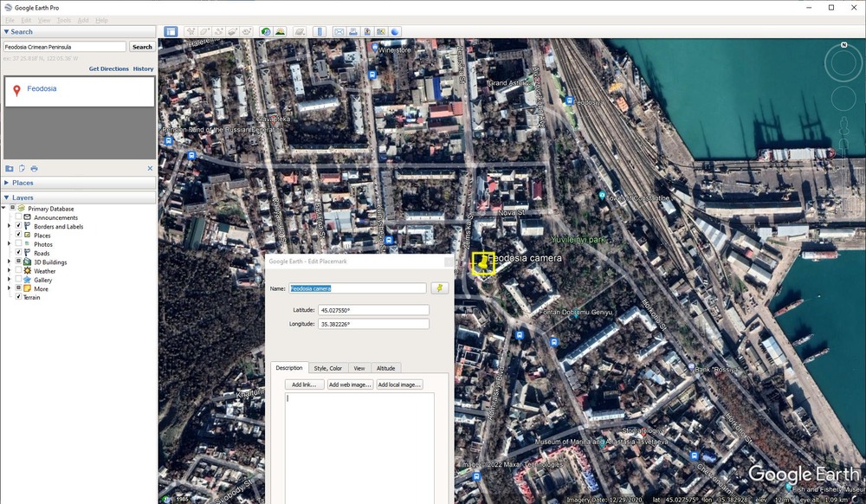
Task: Enable the Photos layer checkbox
Action: click(18, 243)
